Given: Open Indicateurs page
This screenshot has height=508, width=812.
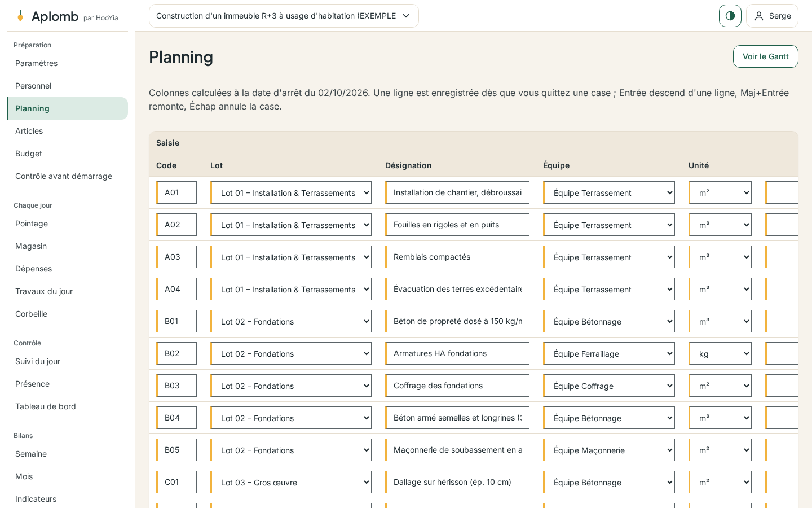Looking at the screenshot, I should (x=67, y=499).
